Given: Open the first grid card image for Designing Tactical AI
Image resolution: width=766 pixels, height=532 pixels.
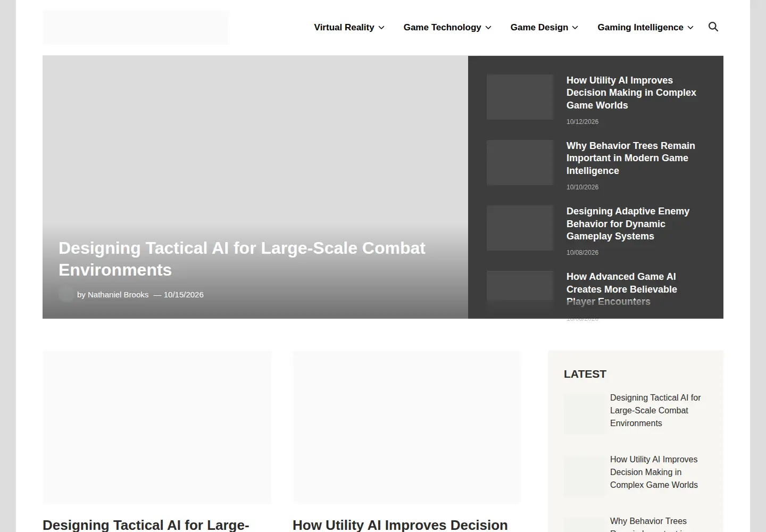Looking at the screenshot, I should (x=157, y=427).
